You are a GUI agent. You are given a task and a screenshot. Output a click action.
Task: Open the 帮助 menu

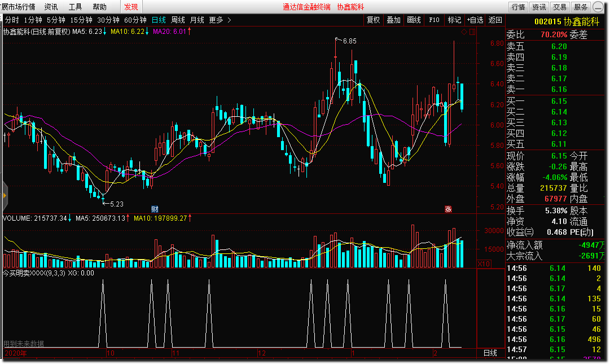pyautogui.click(x=99, y=7)
